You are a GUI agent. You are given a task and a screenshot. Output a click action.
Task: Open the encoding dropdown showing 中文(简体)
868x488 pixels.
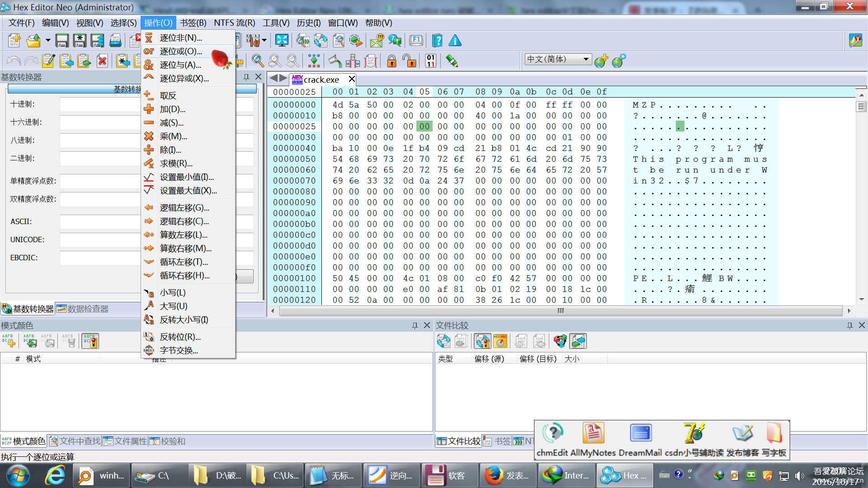pyautogui.click(x=558, y=59)
